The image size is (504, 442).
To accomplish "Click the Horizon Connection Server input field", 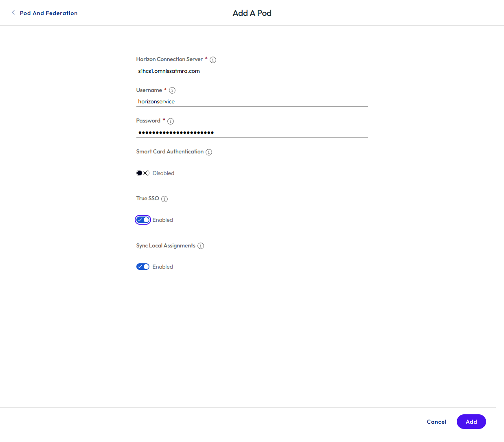I will click(252, 71).
